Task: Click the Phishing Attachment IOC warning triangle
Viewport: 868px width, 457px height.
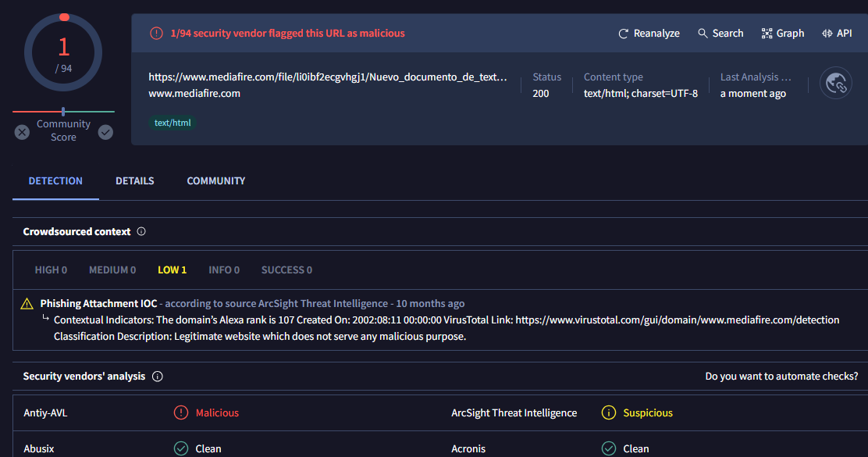Action: pyautogui.click(x=27, y=304)
